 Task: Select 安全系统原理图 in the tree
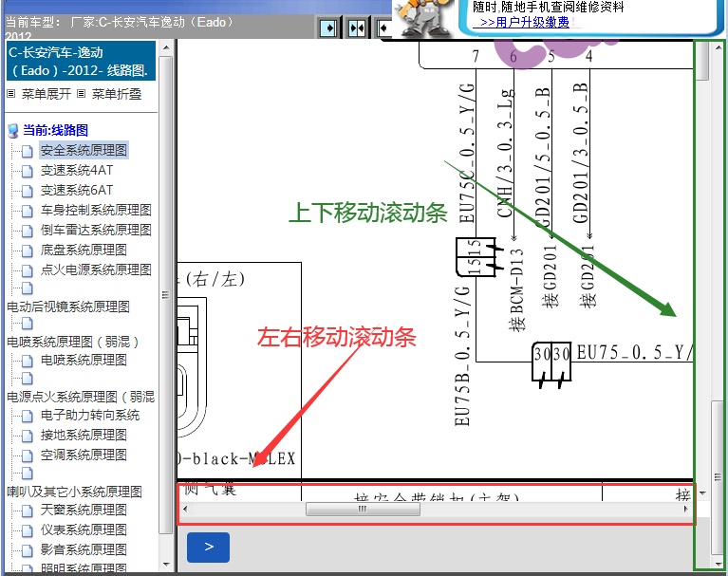pyautogui.click(x=84, y=150)
